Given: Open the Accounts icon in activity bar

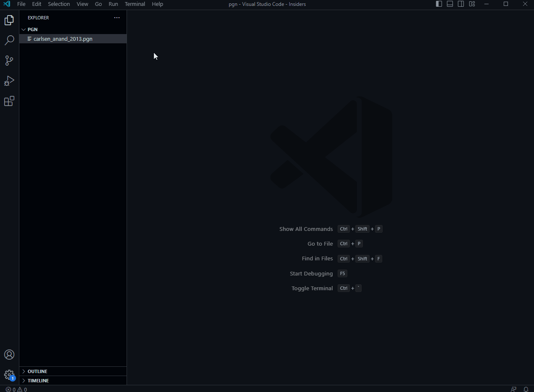Looking at the screenshot, I should pos(9,355).
